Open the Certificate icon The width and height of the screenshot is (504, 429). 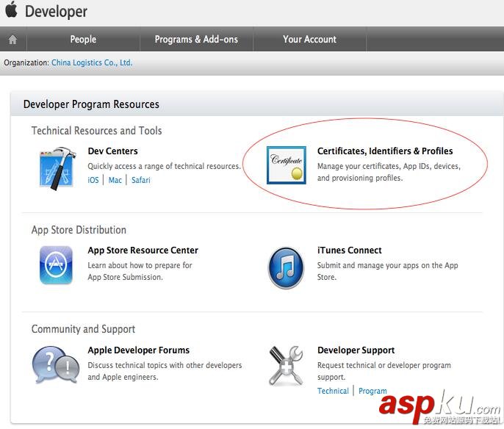[286, 165]
